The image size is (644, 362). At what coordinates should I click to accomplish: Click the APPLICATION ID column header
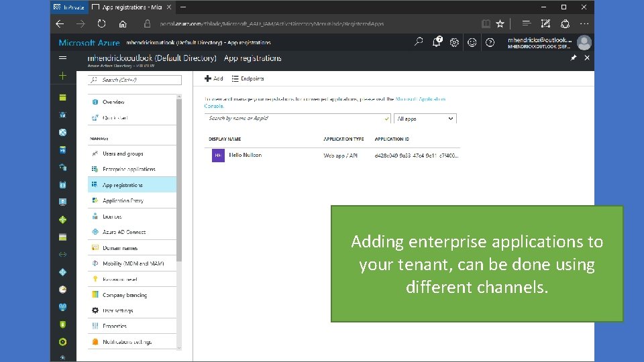pos(392,139)
